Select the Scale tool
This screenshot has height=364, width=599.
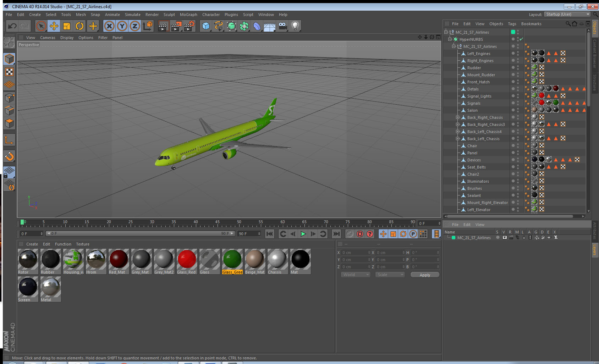67,26
